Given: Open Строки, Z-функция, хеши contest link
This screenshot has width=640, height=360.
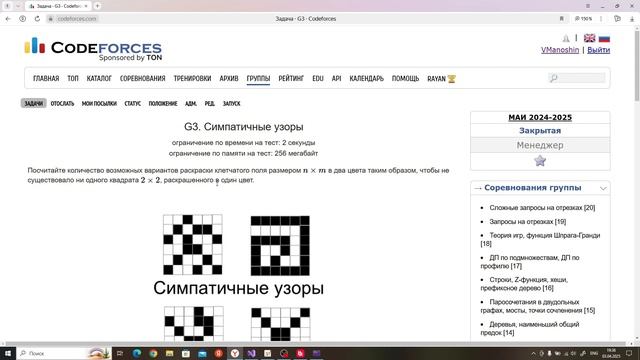Looking at the screenshot, I should tap(524, 284).
